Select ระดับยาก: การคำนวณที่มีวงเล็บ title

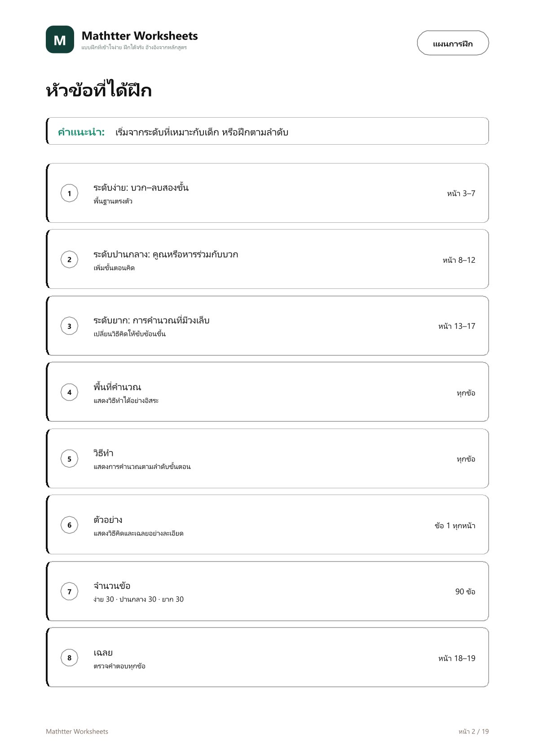click(151, 320)
